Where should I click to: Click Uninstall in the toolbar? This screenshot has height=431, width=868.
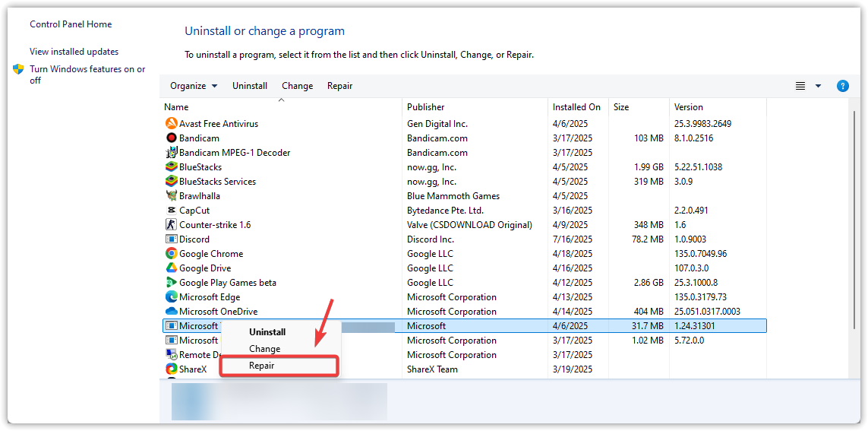point(250,86)
